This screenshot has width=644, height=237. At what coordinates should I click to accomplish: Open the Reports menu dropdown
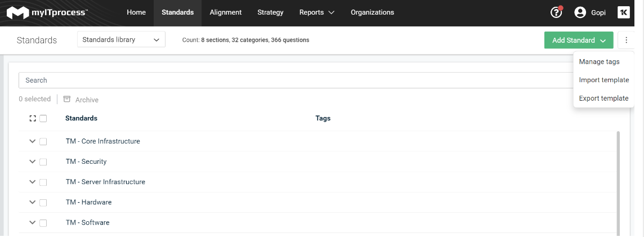coord(317,12)
